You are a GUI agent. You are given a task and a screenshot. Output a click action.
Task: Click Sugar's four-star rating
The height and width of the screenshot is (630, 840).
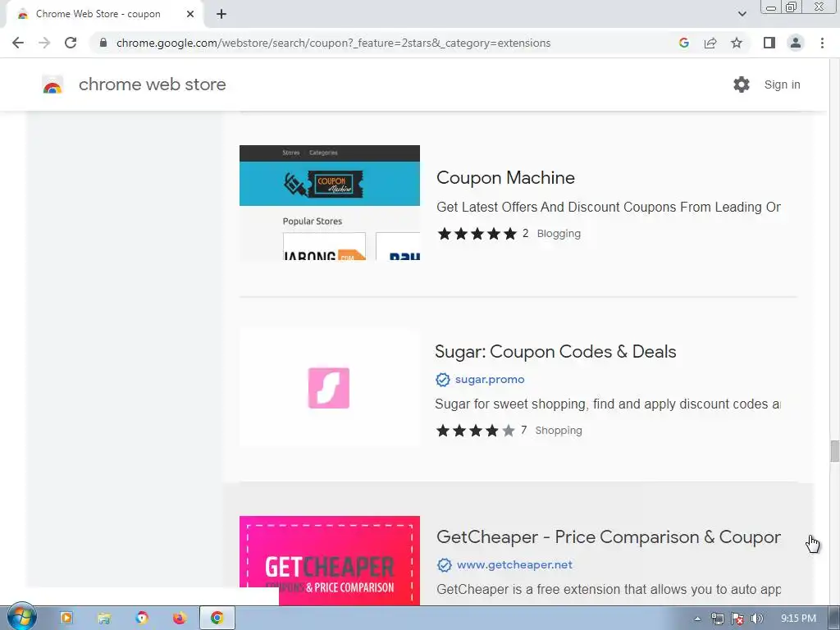point(475,430)
